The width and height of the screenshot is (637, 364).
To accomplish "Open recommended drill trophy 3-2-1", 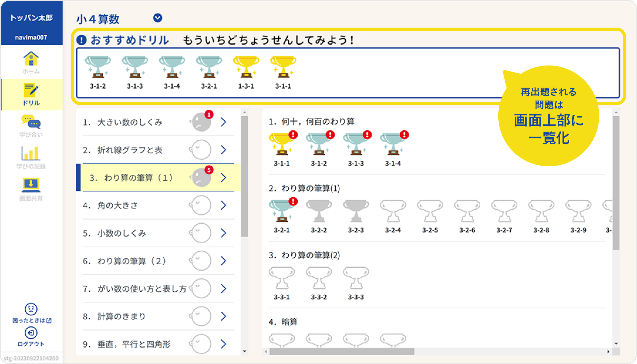I will pyautogui.click(x=209, y=67).
